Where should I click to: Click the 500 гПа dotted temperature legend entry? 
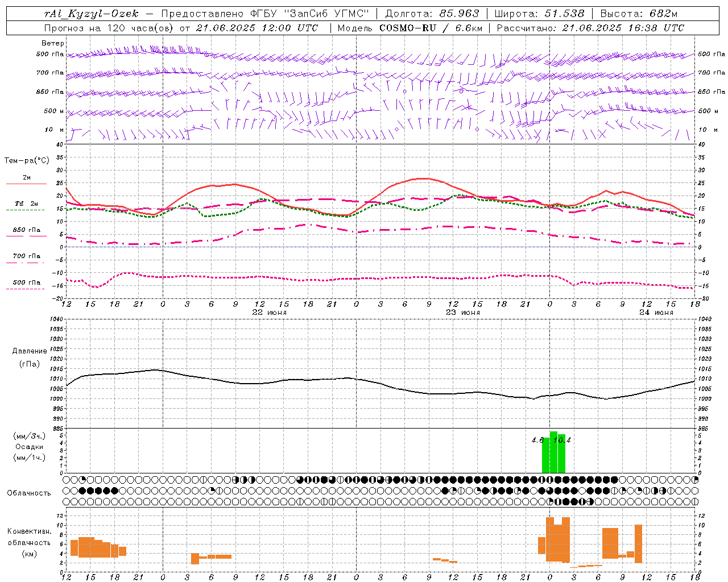coord(27,282)
